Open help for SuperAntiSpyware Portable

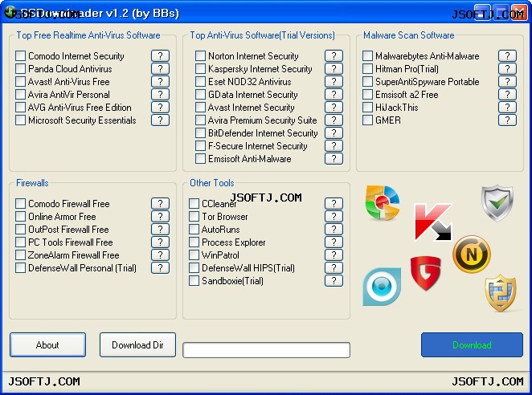point(508,81)
